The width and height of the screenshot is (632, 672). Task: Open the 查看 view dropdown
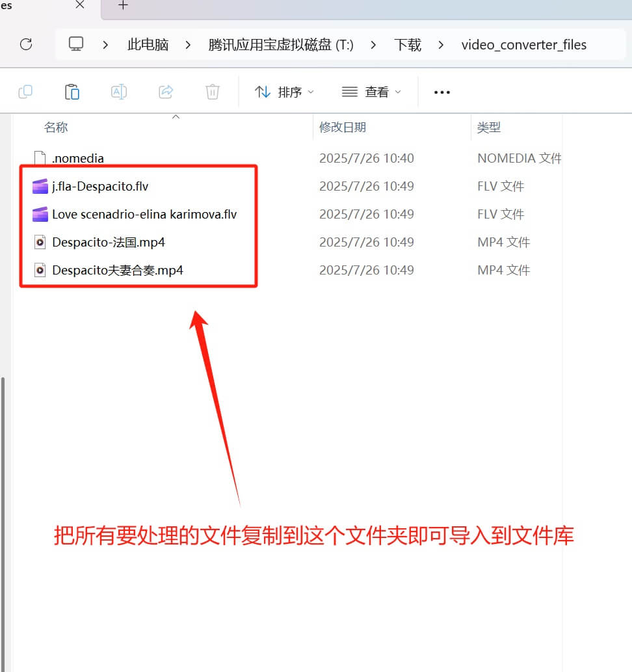(x=371, y=92)
